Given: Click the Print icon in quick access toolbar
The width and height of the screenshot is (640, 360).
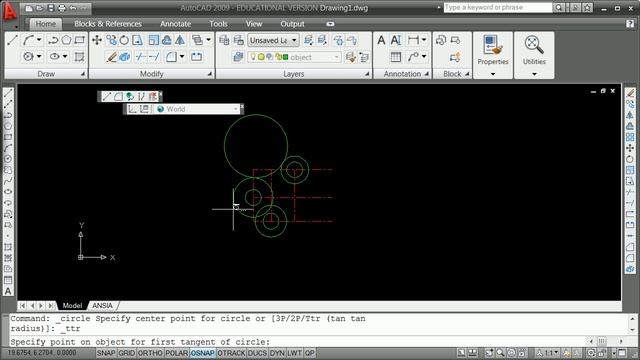Looking at the screenshot, I should 62,8.
